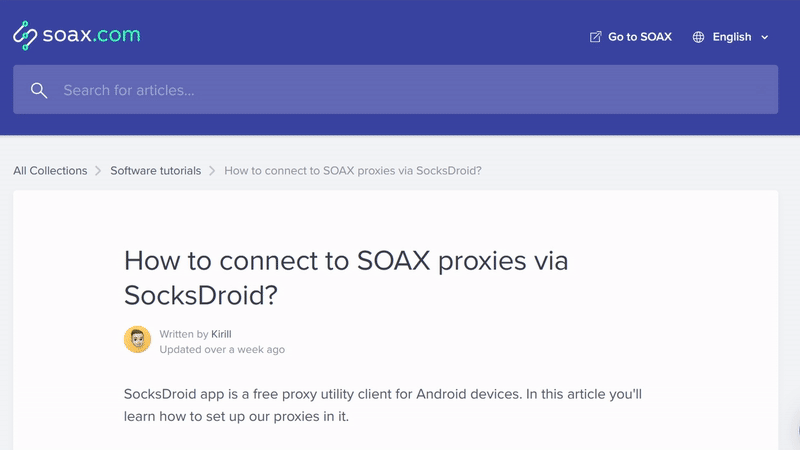Click the magnifying glass search icon
The width and height of the screenshot is (800, 450).
[39, 90]
